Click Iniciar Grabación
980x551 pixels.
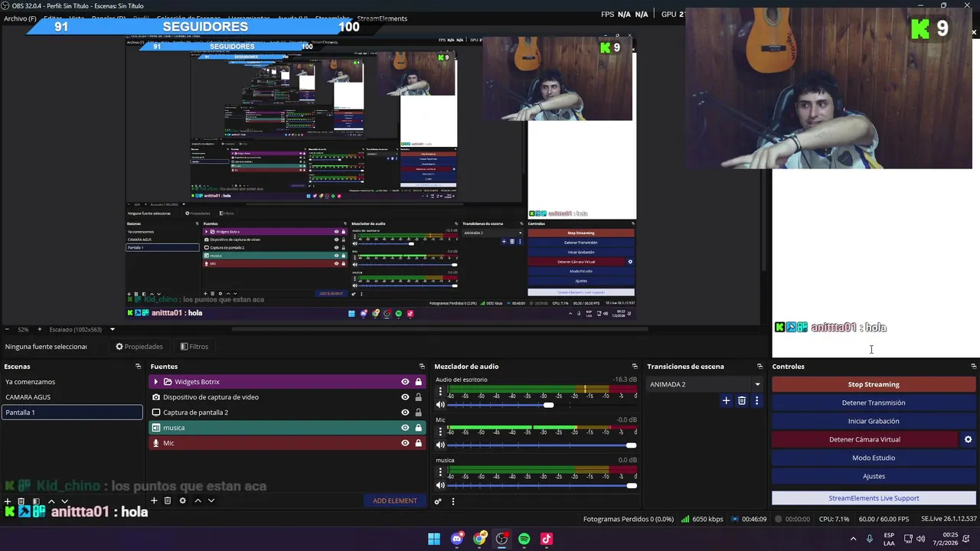pyautogui.click(x=874, y=421)
